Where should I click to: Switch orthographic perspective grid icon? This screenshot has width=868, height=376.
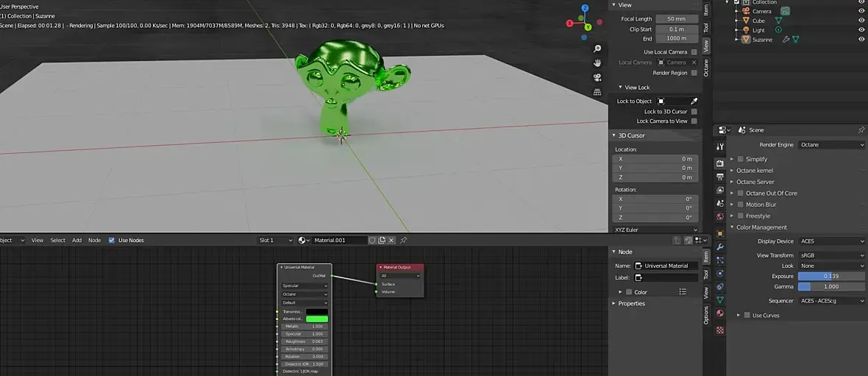click(597, 92)
